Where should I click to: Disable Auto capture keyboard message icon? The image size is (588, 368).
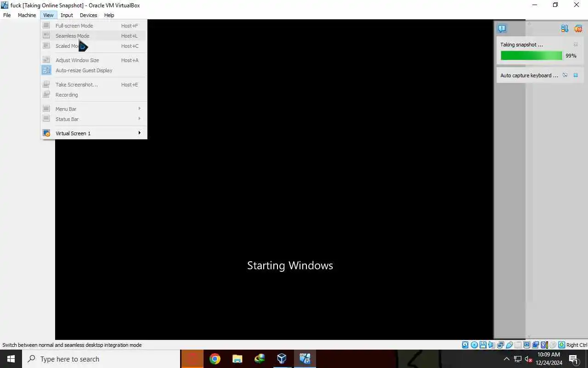(565, 75)
